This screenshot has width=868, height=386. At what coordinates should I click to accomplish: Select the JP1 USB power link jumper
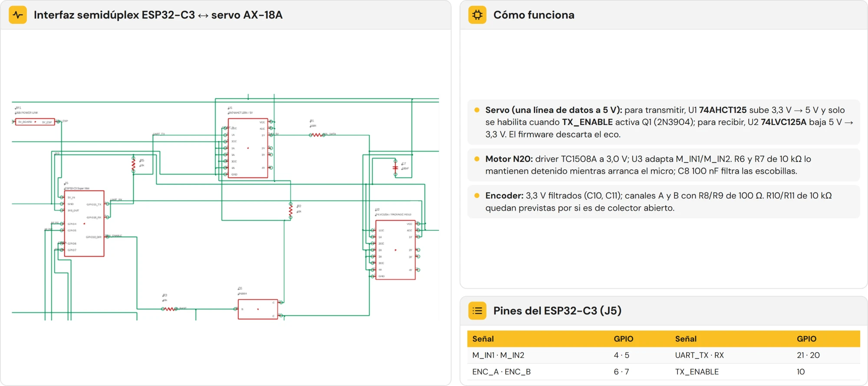(35, 122)
